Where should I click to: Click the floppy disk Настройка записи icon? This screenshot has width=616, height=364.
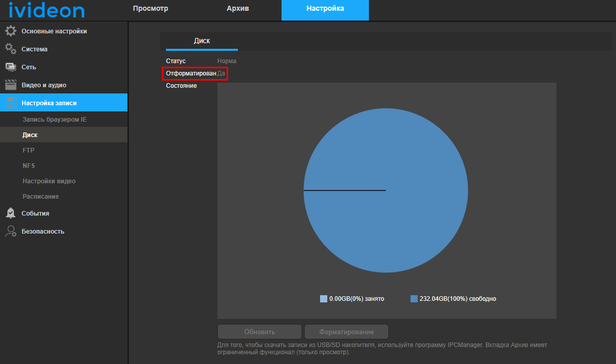coord(11,103)
